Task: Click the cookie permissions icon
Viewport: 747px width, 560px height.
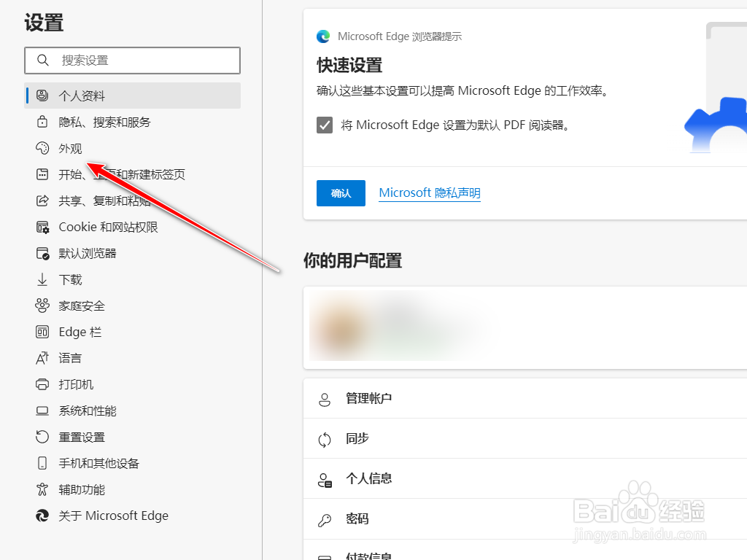Action: 42,227
